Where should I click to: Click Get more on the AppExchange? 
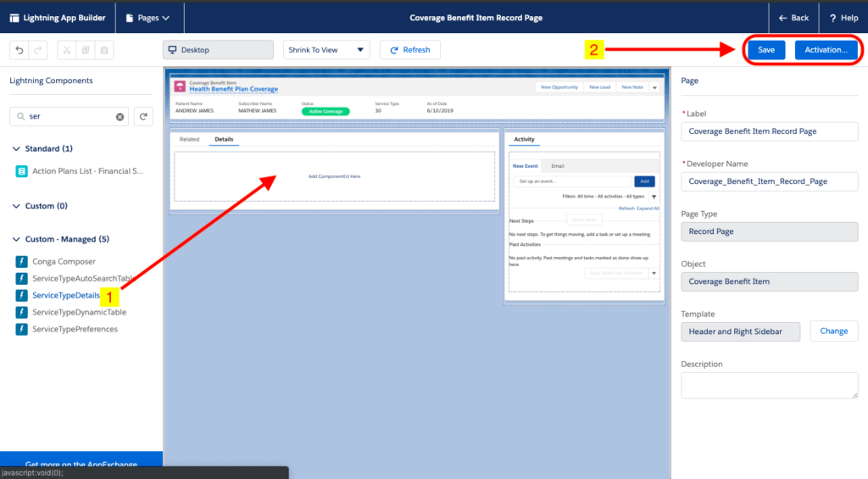point(81,464)
